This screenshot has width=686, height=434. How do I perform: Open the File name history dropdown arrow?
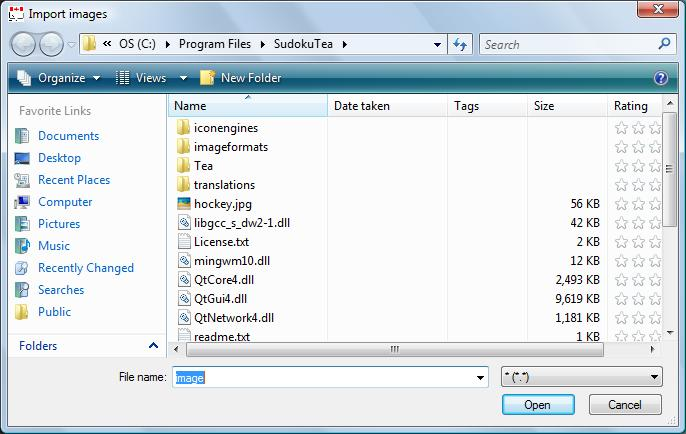(x=479, y=378)
